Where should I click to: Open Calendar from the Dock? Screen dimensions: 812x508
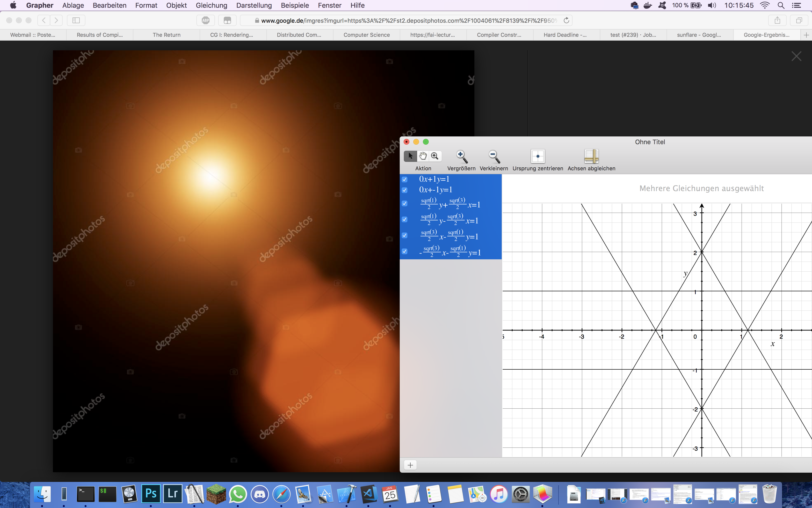(390, 494)
